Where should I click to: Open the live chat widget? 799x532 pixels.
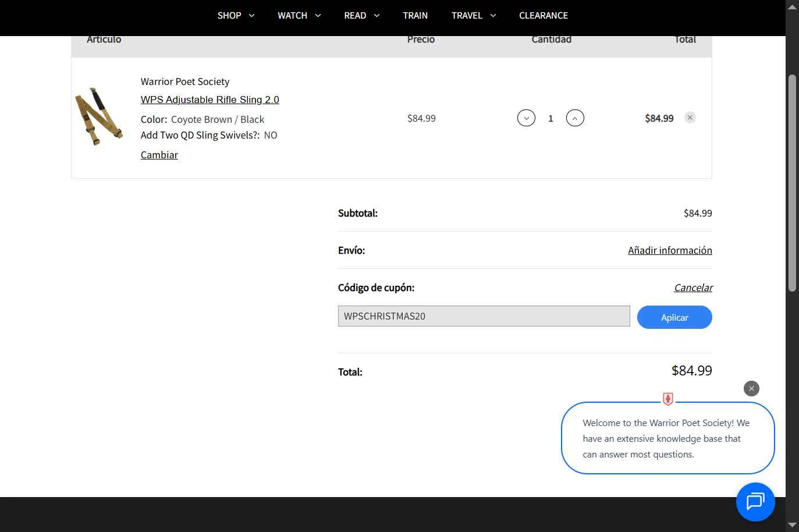755,502
